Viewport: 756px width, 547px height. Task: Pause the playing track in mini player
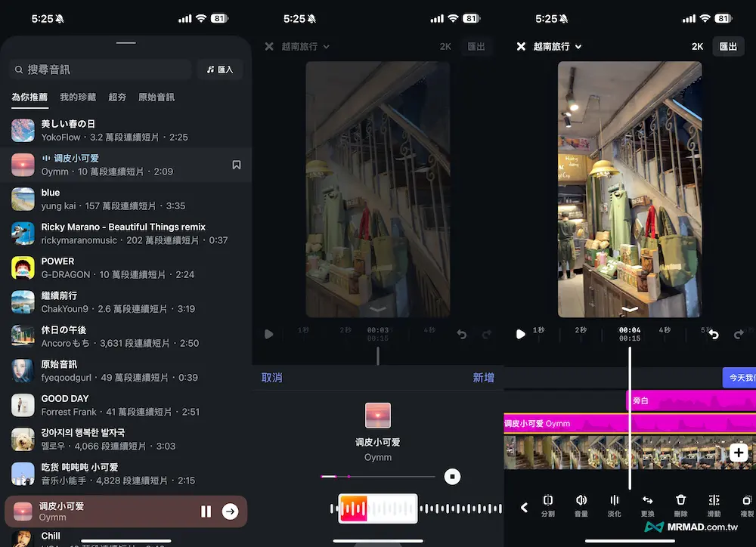[x=206, y=511]
